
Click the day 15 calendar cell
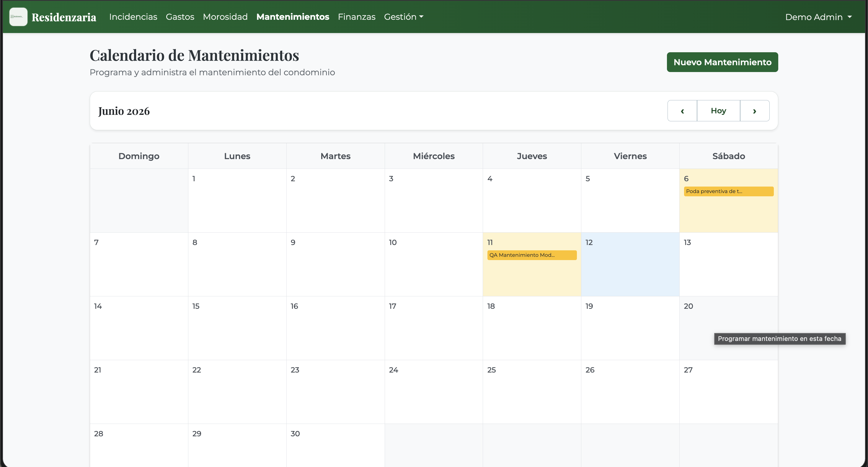coord(237,328)
